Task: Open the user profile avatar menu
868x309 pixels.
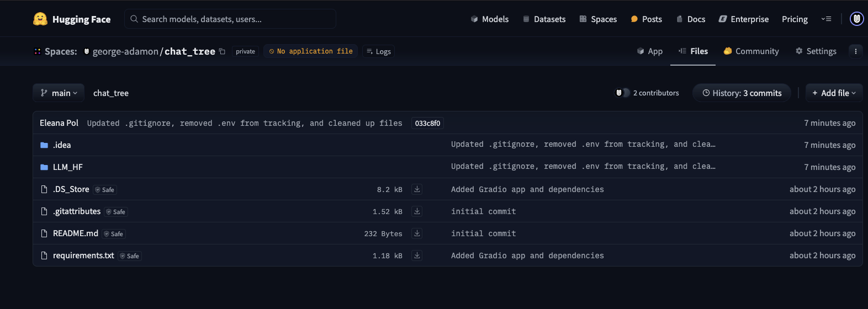Action: [x=856, y=19]
